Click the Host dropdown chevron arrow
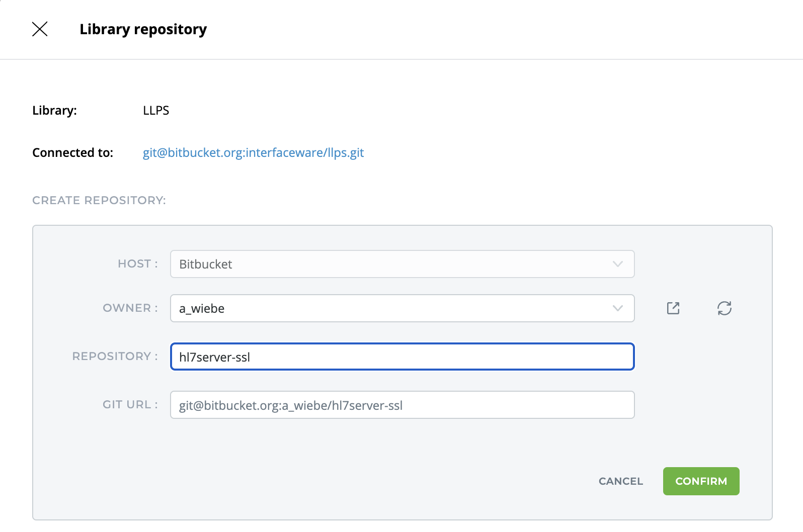The image size is (803, 532). 618,264
